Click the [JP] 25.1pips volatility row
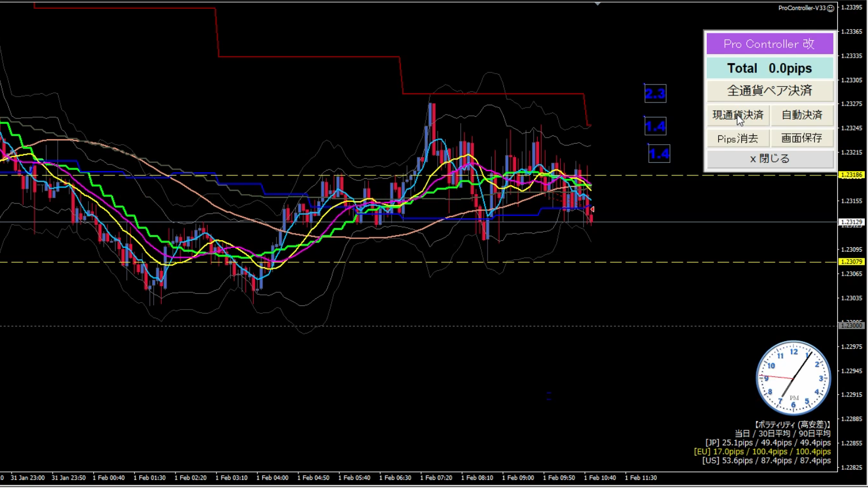 768,443
